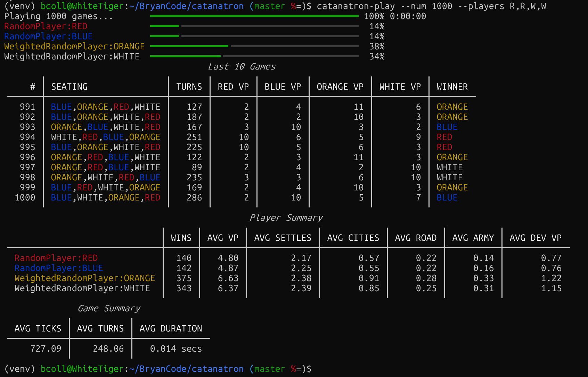Click the "Player Summary" table title
Screen dimensions: 588x377
(286, 218)
